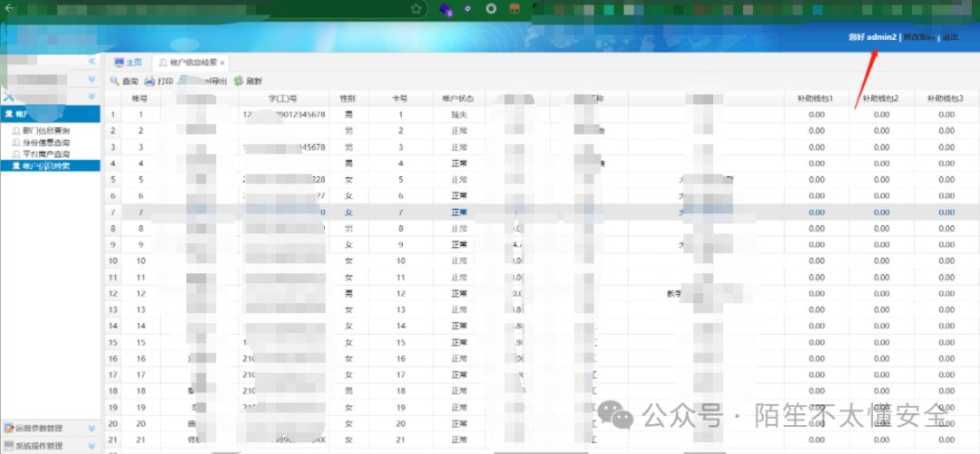
Task: Close the 帐户信息检索 tab
Action: [x=222, y=63]
